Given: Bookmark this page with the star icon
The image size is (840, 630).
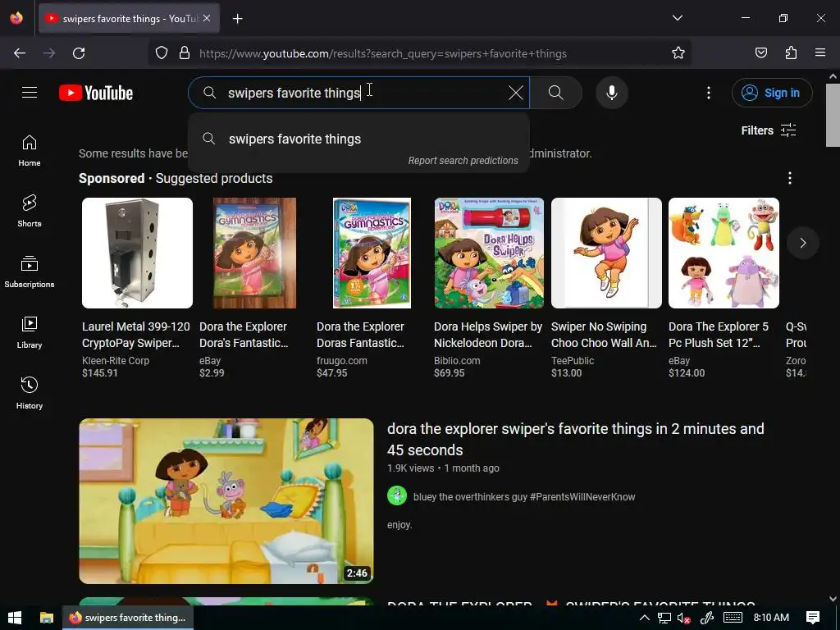Looking at the screenshot, I should click(678, 53).
